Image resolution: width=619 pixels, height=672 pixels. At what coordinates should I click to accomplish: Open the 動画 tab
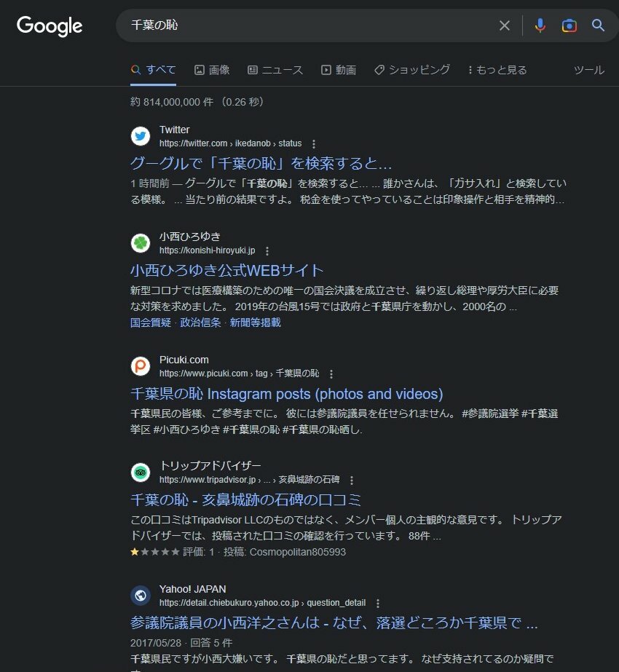point(339,70)
